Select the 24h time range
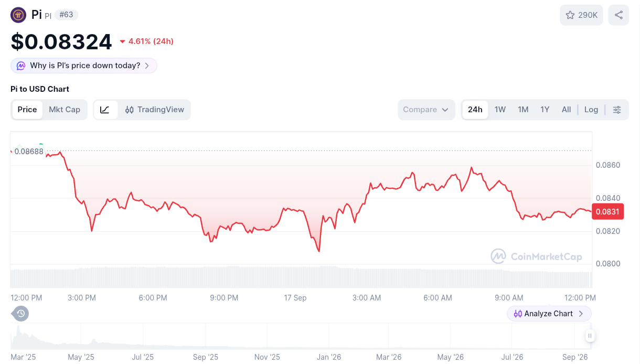Screen dimensions: 640x364 [x=475, y=110]
